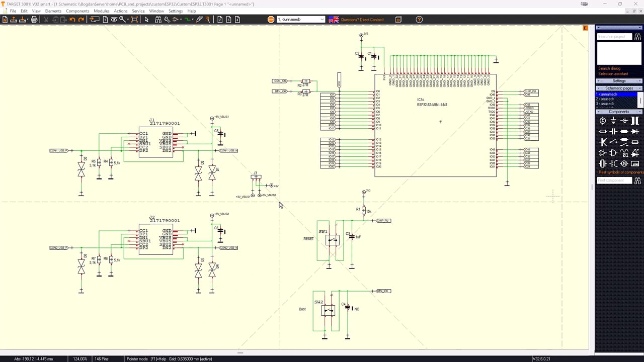Viewport: 644px width, 362px height.
Task: Undo the last action via toolbar arrow
Action: 72,20
